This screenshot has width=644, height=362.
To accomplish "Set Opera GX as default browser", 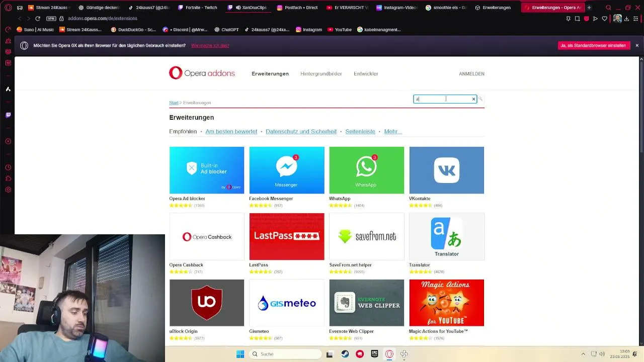I will click(594, 45).
